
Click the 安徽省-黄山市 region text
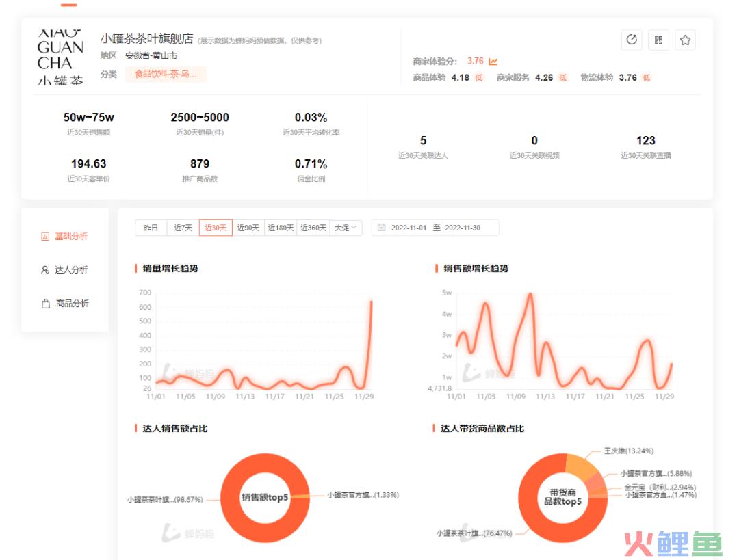(x=151, y=56)
